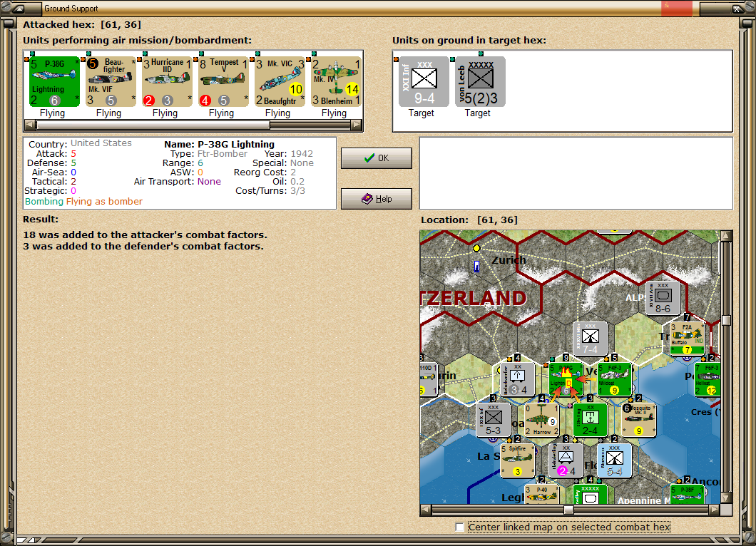The image size is (756, 546).
Task: Click the Zurich city marker on map
Action: click(476, 248)
